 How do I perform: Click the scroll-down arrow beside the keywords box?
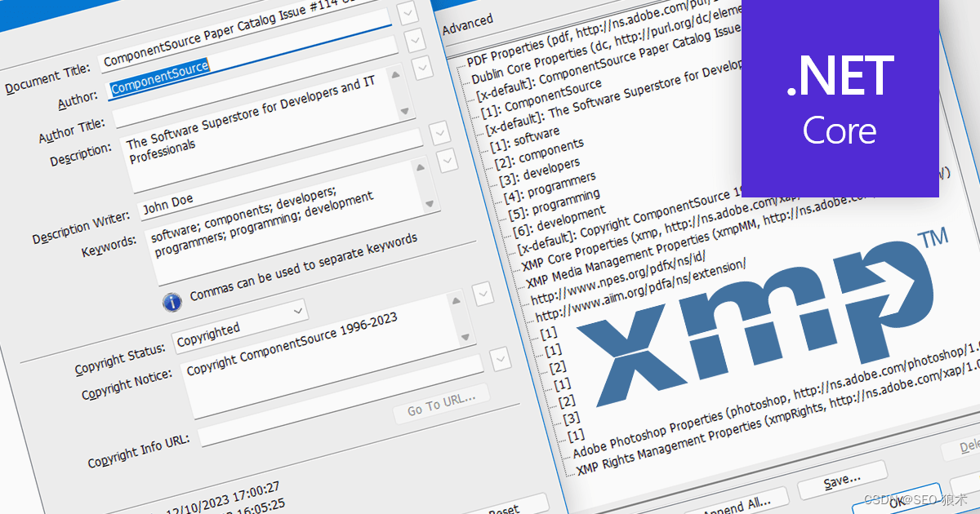[430, 204]
